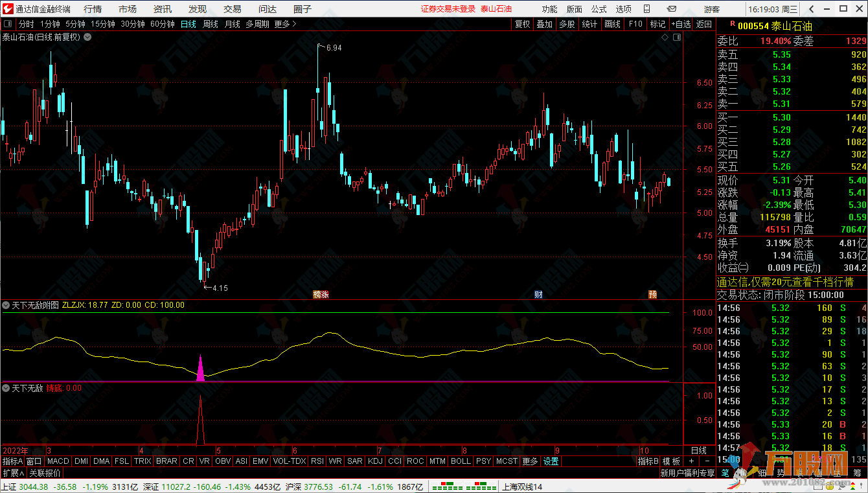Image resolution: width=868 pixels, height=493 pixels.
Task: Click the diamond icon above the chart
Action: pos(665,38)
